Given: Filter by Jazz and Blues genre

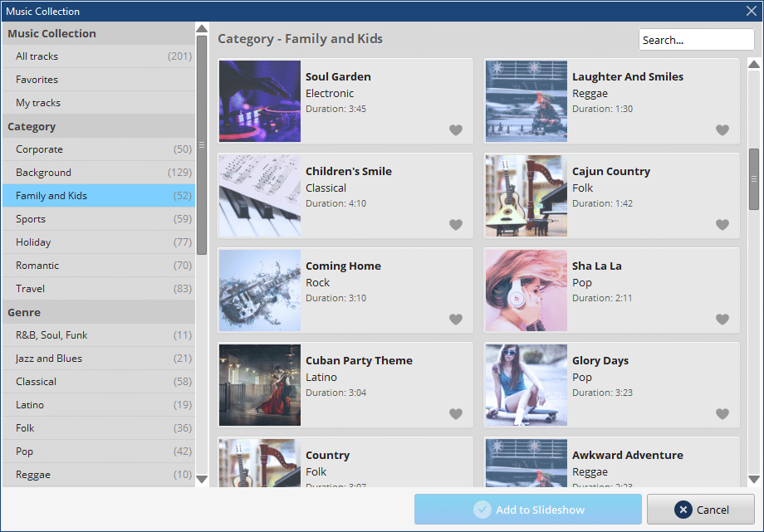Looking at the screenshot, I should click(x=99, y=359).
